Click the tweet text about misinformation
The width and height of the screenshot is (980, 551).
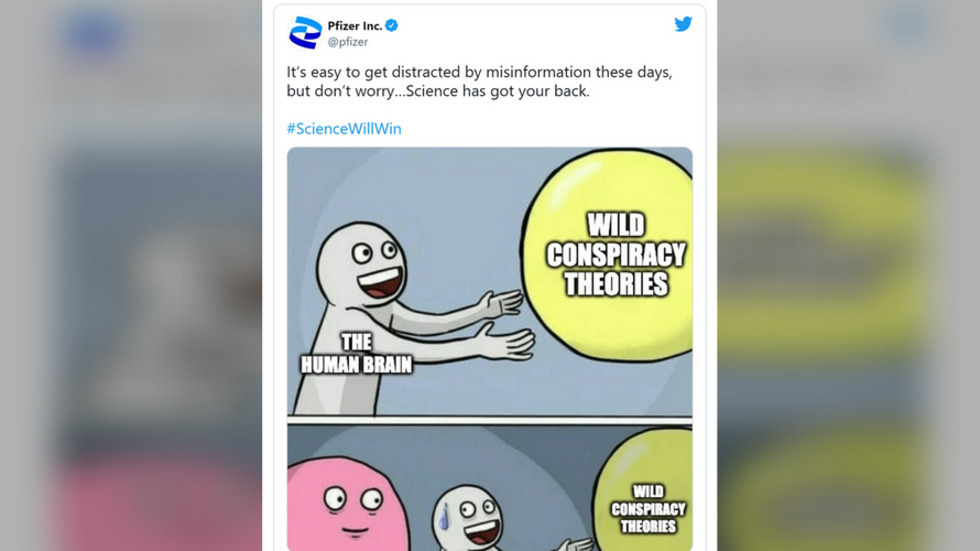479,81
